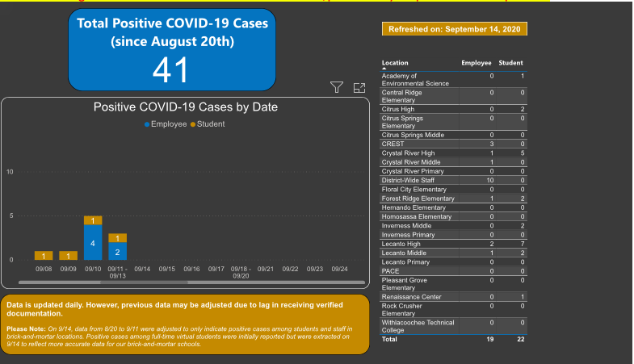Select the Inverness Primary row

tap(454, 235)
